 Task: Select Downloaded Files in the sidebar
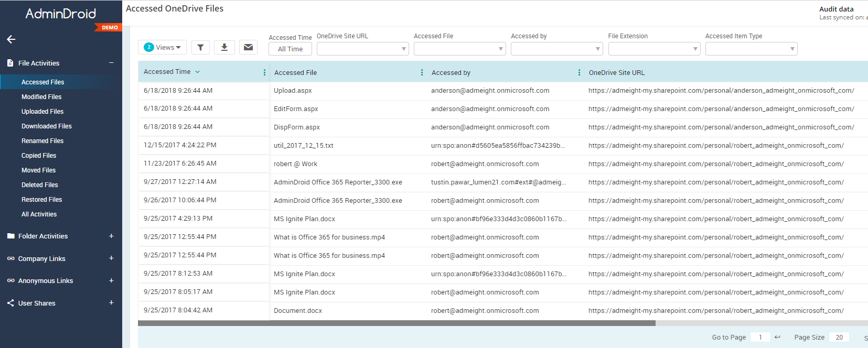[x=47, y=126]
